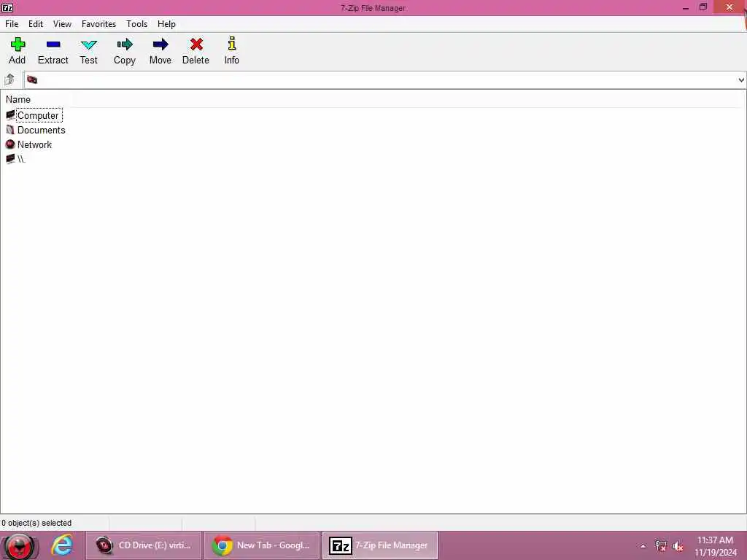Click the Add toolbar button
The height and width of the screenshot is (560, 747).
point(18,51)
